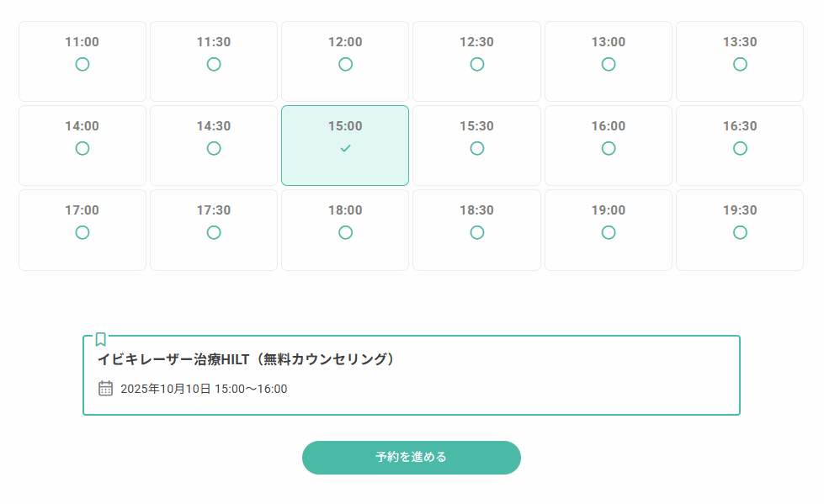Viewport: 824px width, 504px height.
Task: Choose the 13:30 time slot
Action: (739, 61)
